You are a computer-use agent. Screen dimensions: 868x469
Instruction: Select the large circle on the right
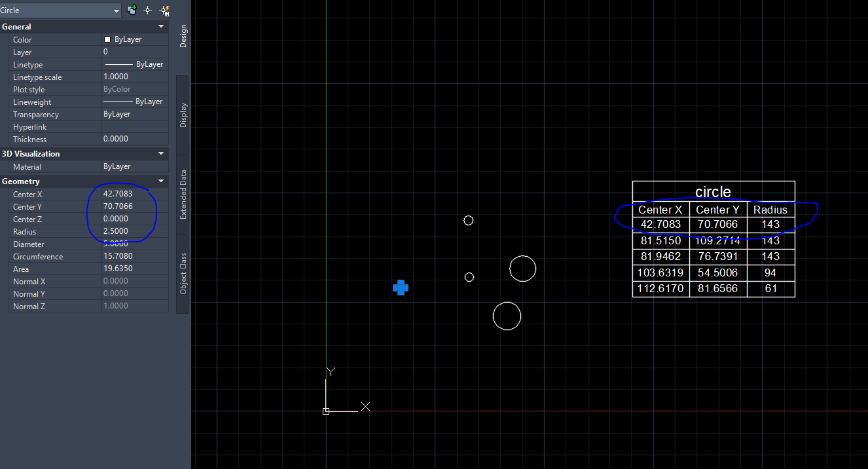(x=523, y=269)
